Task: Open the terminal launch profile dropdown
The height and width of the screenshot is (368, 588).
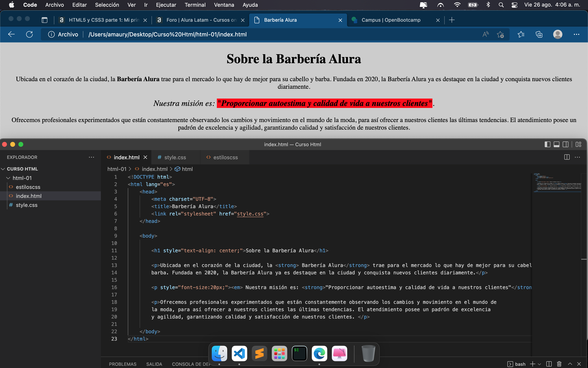Action: point(540,364)
